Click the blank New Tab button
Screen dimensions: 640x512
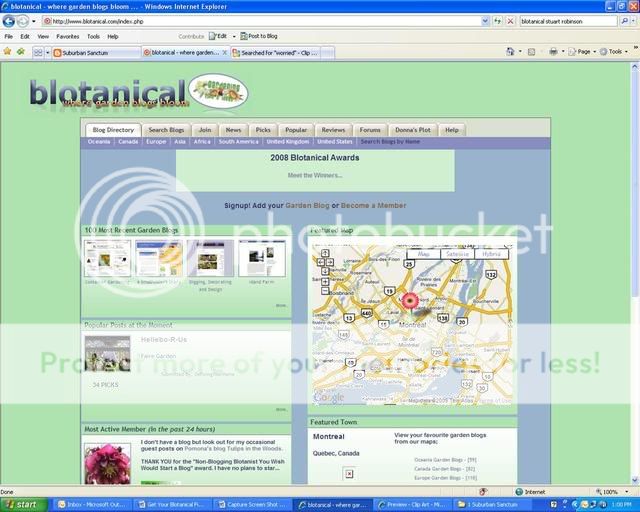pyautogui.click(x=328, y=53)
